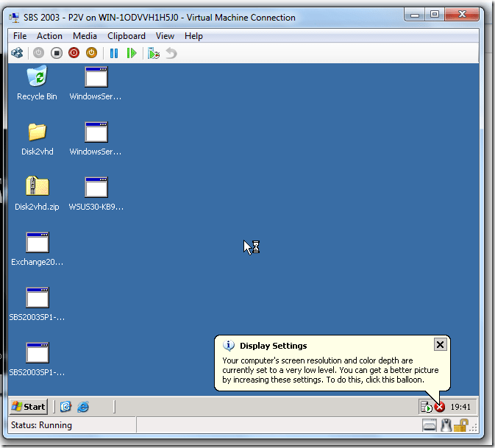Open the Media menu
Viewport: 495px width, 448px height.
click(x=85, y=35)
